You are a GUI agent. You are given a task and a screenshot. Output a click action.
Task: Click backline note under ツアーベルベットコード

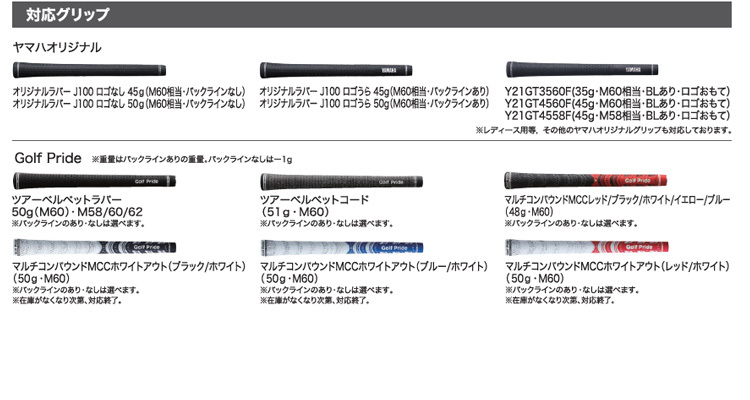coord(326,223)
